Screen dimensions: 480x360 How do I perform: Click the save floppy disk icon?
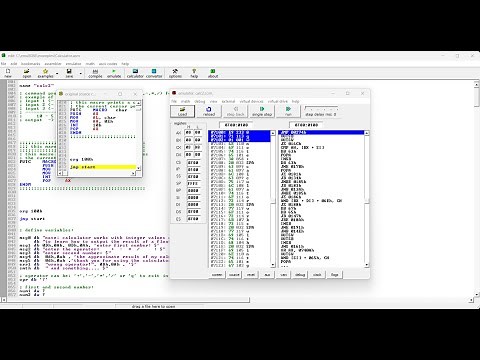tap(69, 73)
